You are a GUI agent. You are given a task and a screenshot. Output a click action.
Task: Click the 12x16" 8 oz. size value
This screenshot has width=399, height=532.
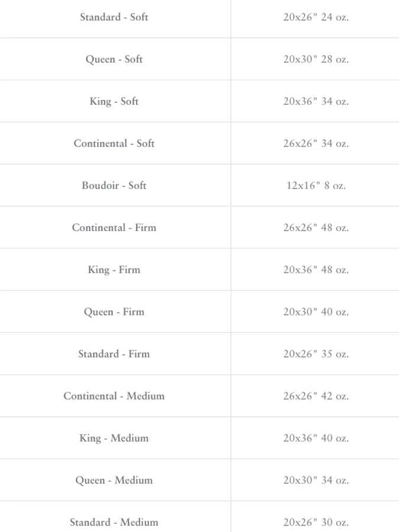point(316,185)
